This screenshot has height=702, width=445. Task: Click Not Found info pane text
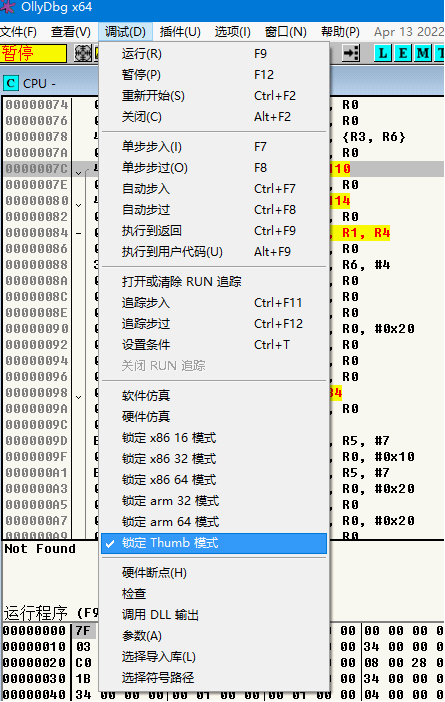[40, 549]
